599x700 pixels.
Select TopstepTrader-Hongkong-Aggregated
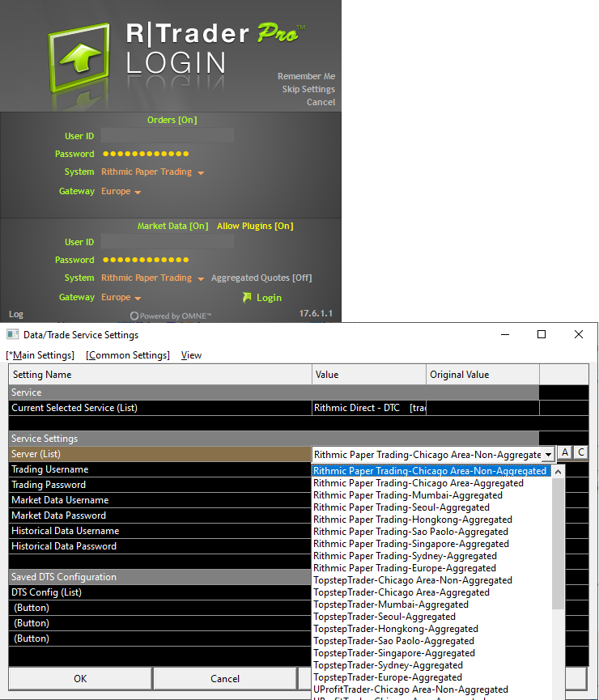click(431, 629)
